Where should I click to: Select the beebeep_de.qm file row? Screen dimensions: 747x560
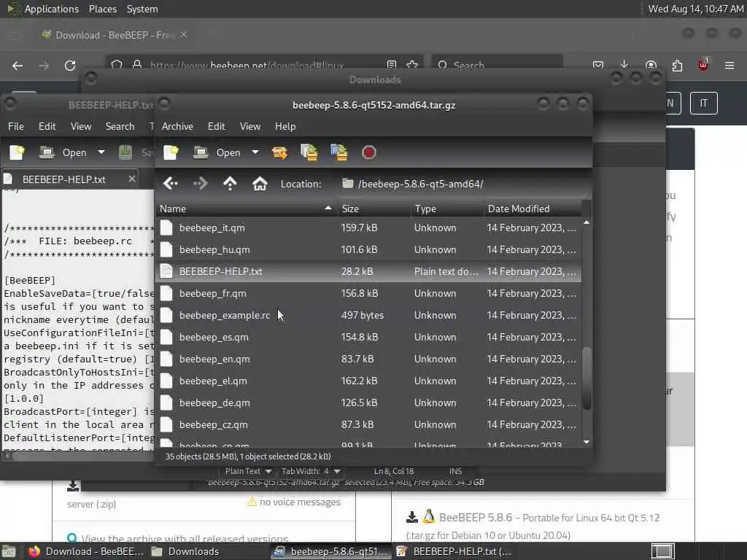(368, 402)
